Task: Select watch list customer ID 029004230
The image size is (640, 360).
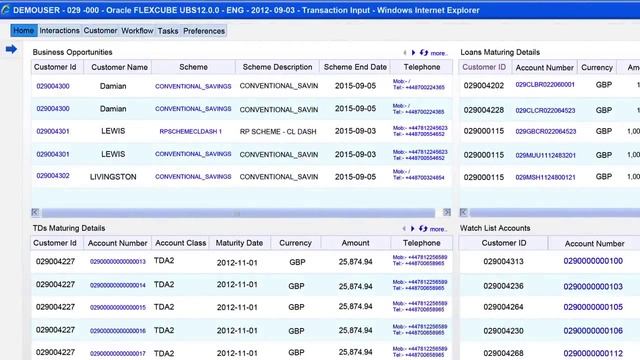Action: click(x=503, y=331)
